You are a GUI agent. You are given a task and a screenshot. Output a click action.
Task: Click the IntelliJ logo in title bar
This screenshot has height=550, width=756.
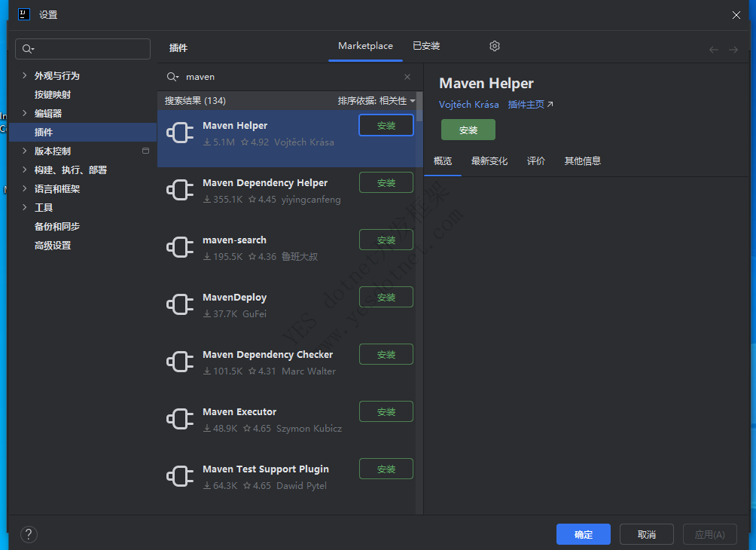tap(24, 14)
